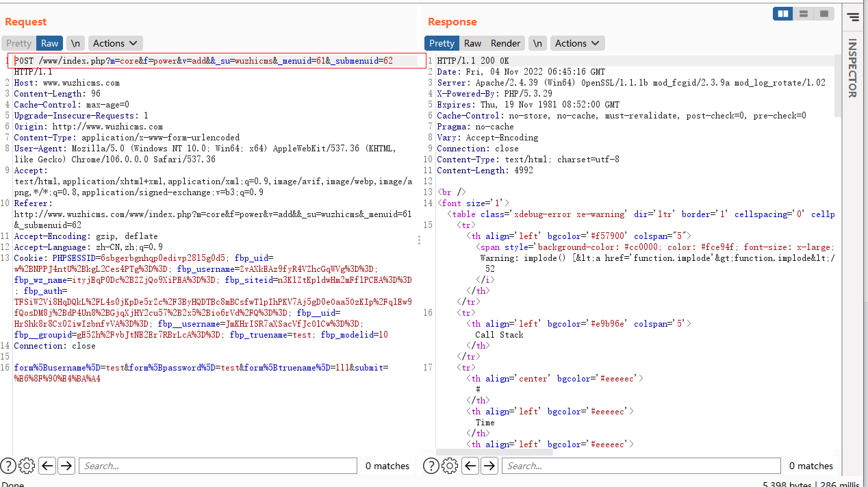Screen dimensions: 868x487
Task: Toggle non-printable characters in Request
Action: pos(75,43)
